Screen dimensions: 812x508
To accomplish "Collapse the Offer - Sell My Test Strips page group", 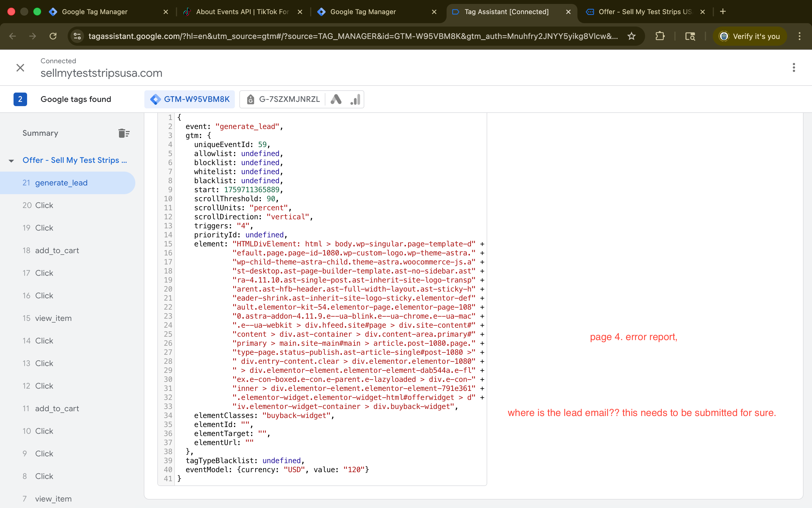I will coord(11,161).
